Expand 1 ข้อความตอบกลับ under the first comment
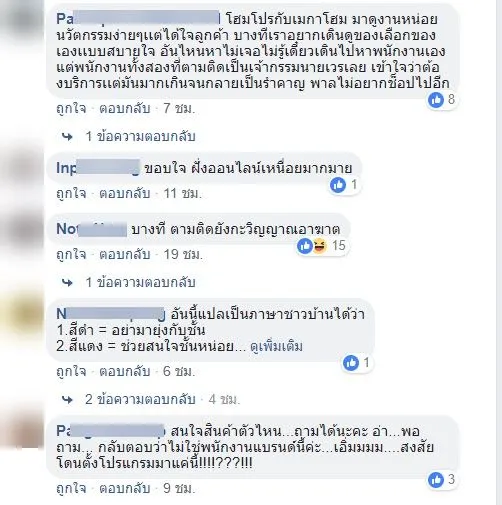Viewport: 502px width, 505px height. (140, 137)
